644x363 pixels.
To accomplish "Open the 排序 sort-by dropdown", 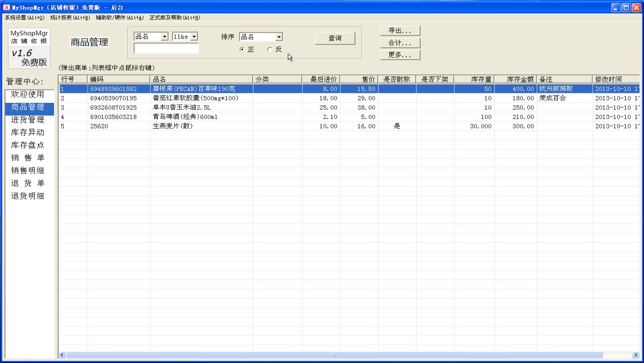I will (279, 37).
